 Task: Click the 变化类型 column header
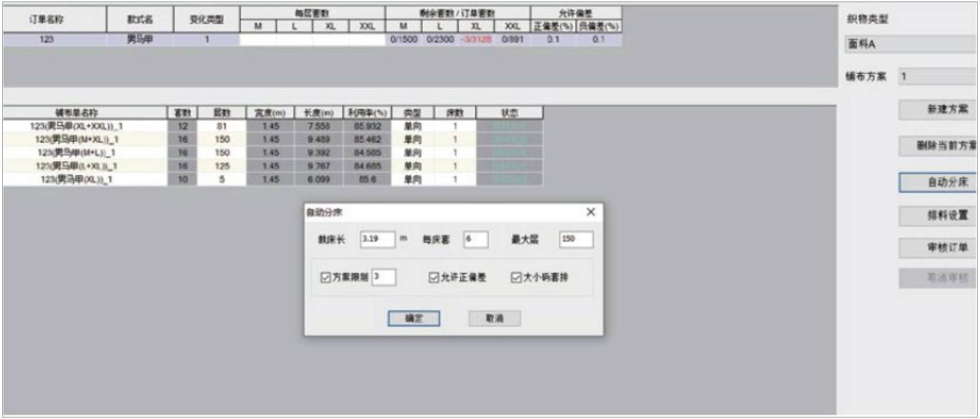[206, 20]
